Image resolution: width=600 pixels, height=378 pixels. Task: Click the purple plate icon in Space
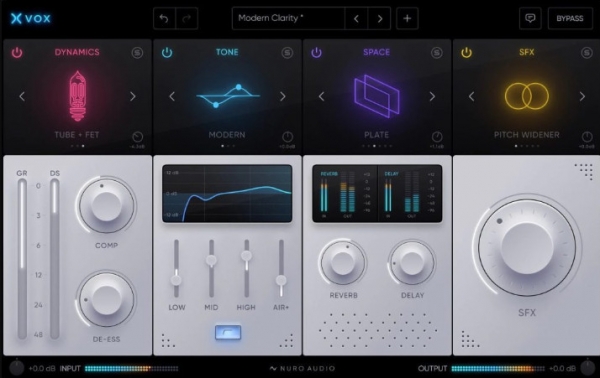pyautogui.click(x=377, y=96)
